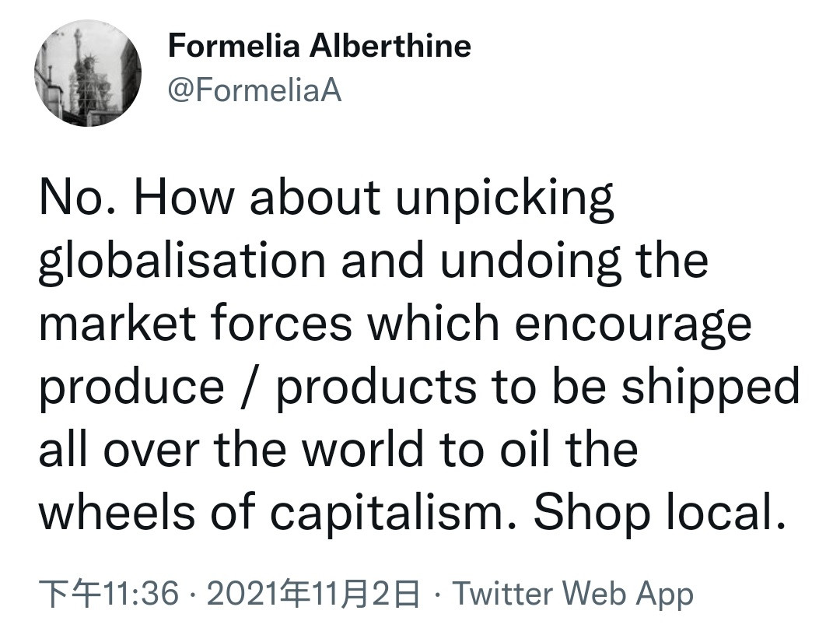Image resolution: width=840 pixels, height=635 pixels.
Task: Click the word "undoing" in the tweet
Action: click(531, 261)
